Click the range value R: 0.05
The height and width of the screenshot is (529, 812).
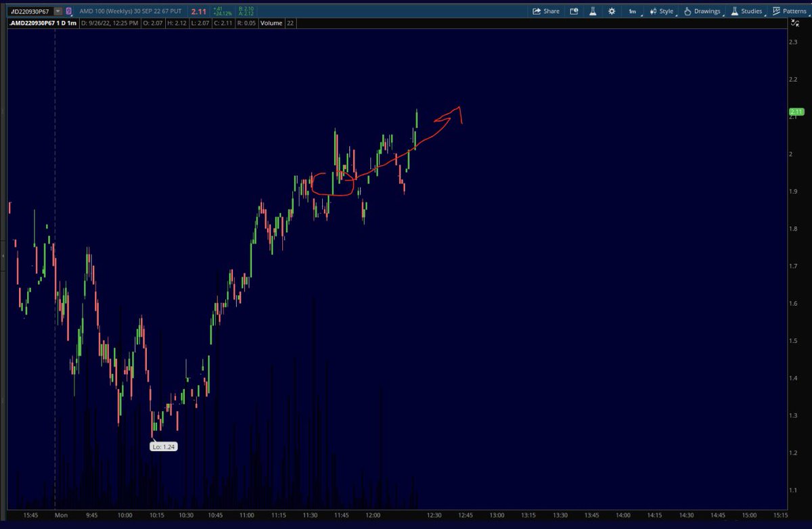[246, 23]
